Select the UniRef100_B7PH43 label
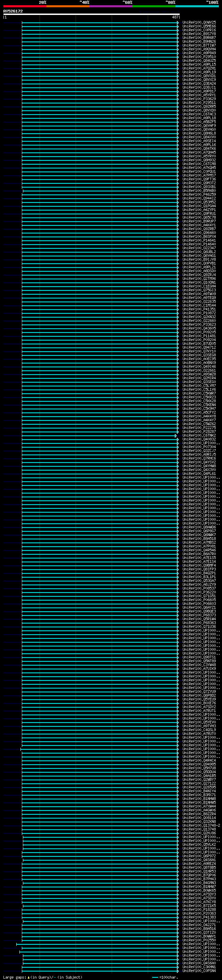 [199, 879]
